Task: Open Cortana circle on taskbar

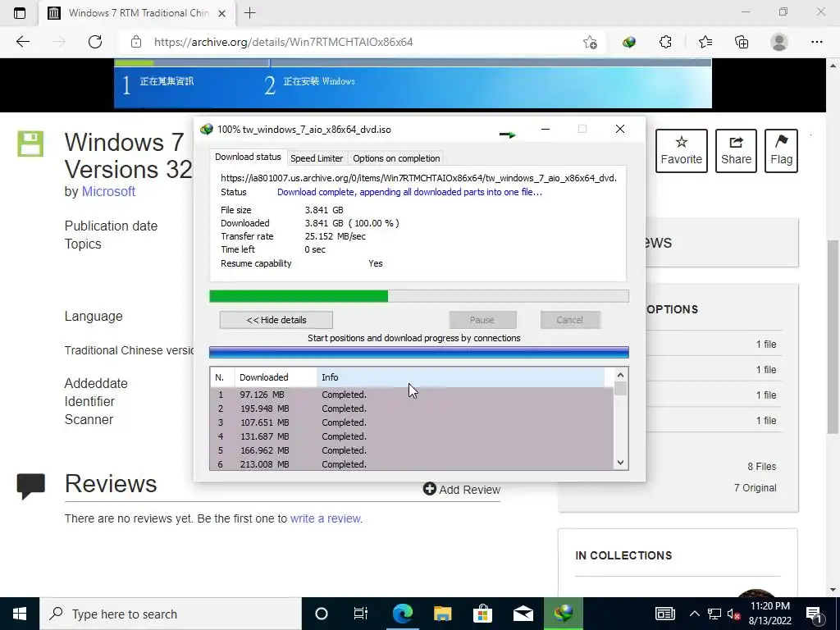Action: (321, 614)
